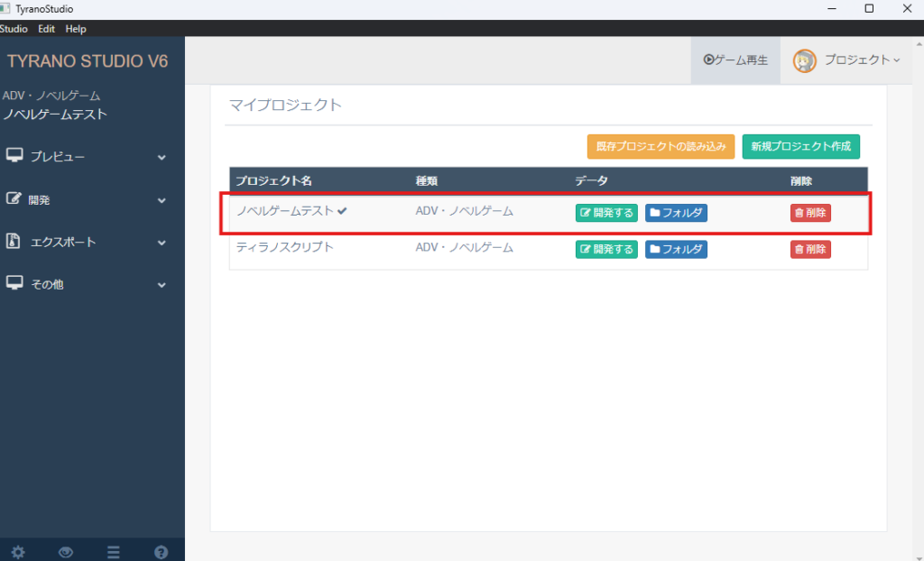Open the プロジェクト dropdown menu
924x561 pixels.
pos(861,60)
